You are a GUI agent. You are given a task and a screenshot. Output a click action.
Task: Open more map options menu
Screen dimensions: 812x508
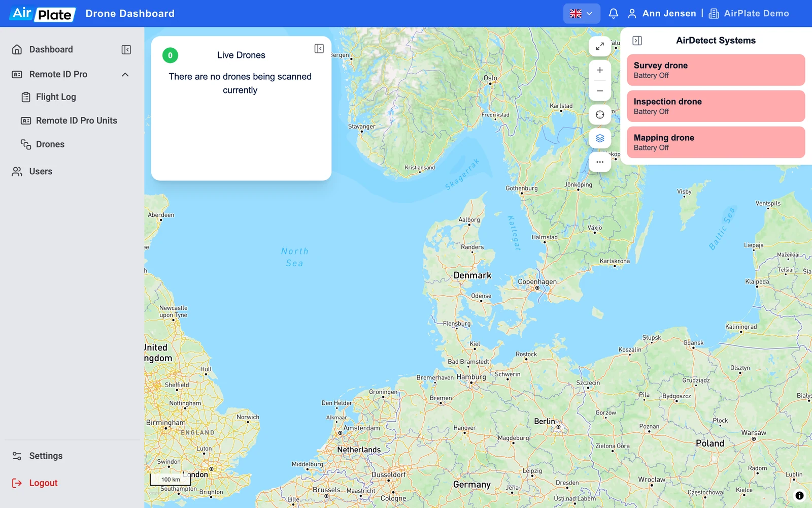600,162
